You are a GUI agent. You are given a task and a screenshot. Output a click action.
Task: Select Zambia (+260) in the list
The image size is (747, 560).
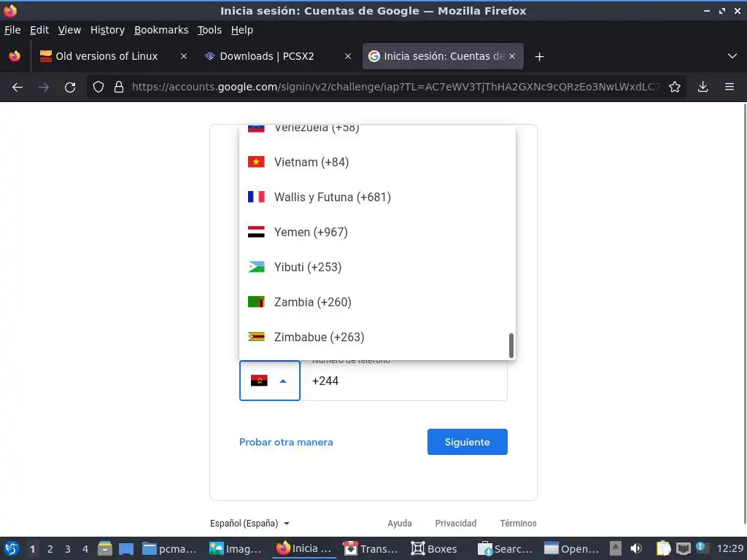pyautogui.click(x=377, y=302)
